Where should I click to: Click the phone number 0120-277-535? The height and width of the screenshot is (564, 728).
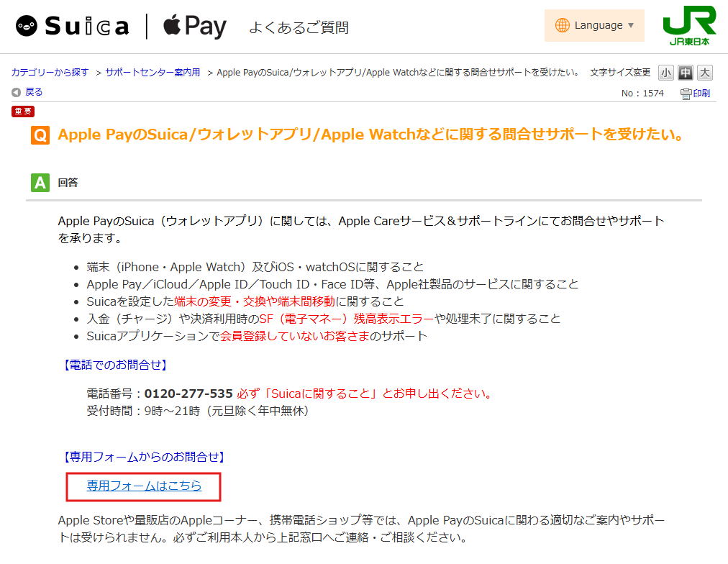click(x=188, y=394)
